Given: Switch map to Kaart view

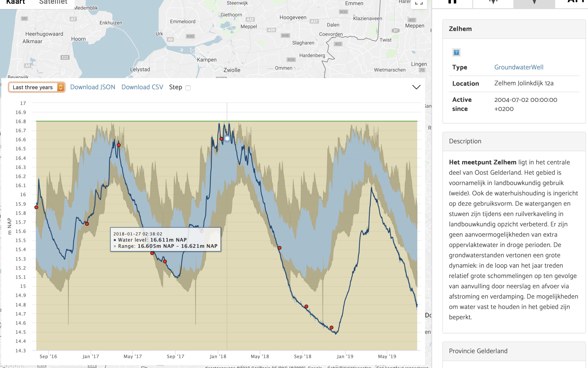Looking at the screenshot, I should (x=15, y=2).
